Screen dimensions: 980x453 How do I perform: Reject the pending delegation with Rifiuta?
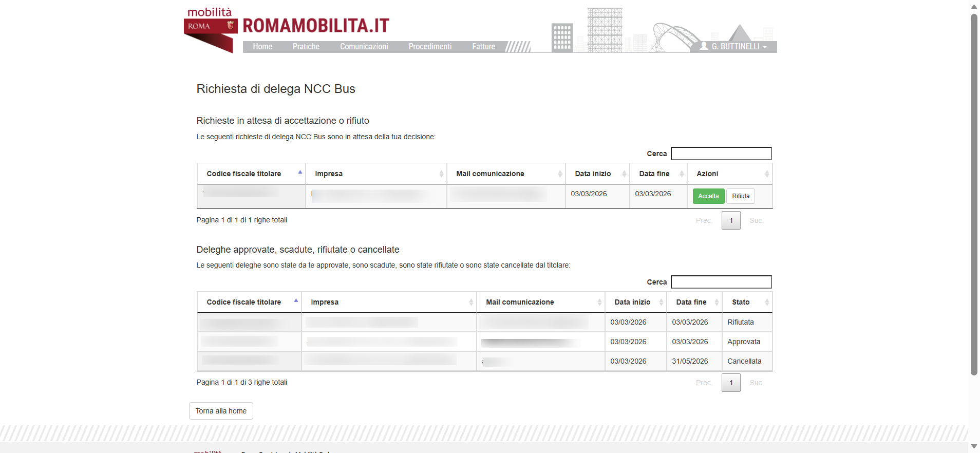[740, 196]
